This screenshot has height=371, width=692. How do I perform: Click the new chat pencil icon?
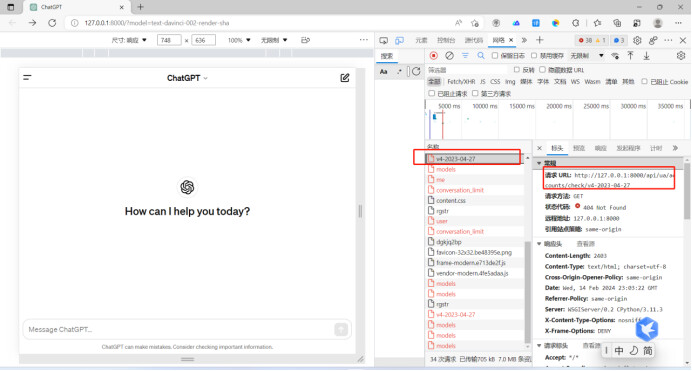pyautogui.click(x=345, y=78)
